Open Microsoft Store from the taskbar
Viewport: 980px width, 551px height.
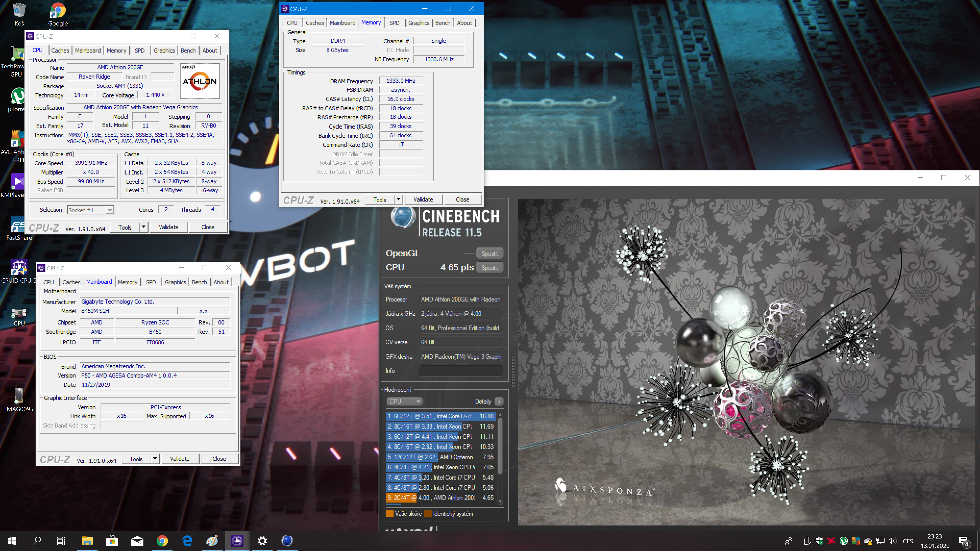pos(112,541)
